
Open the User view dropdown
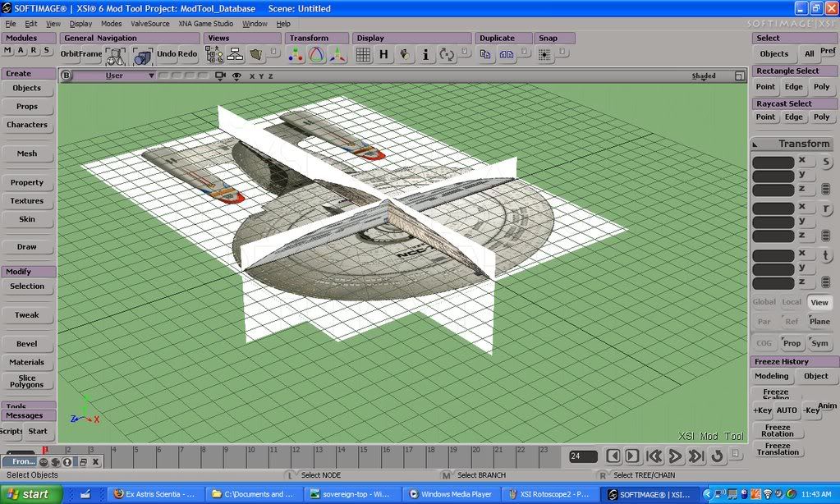[x=115, y=76]
